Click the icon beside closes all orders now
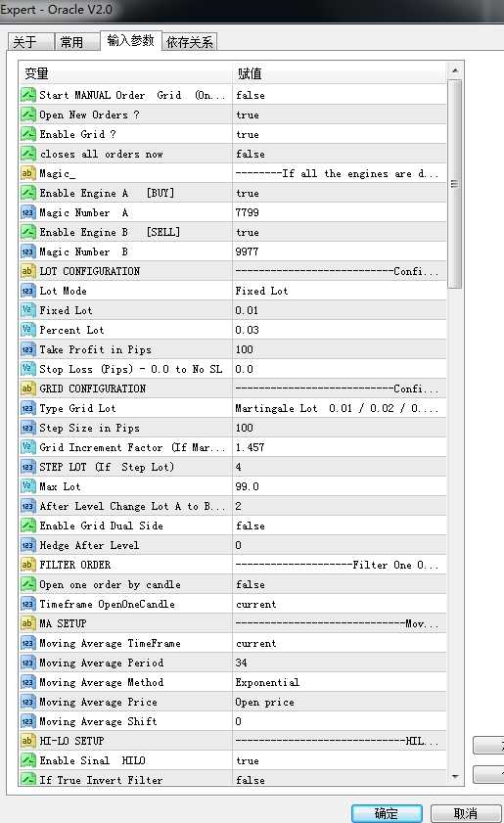Image resolution: width=504 pixels, height=823 pixels. (27, 154)
